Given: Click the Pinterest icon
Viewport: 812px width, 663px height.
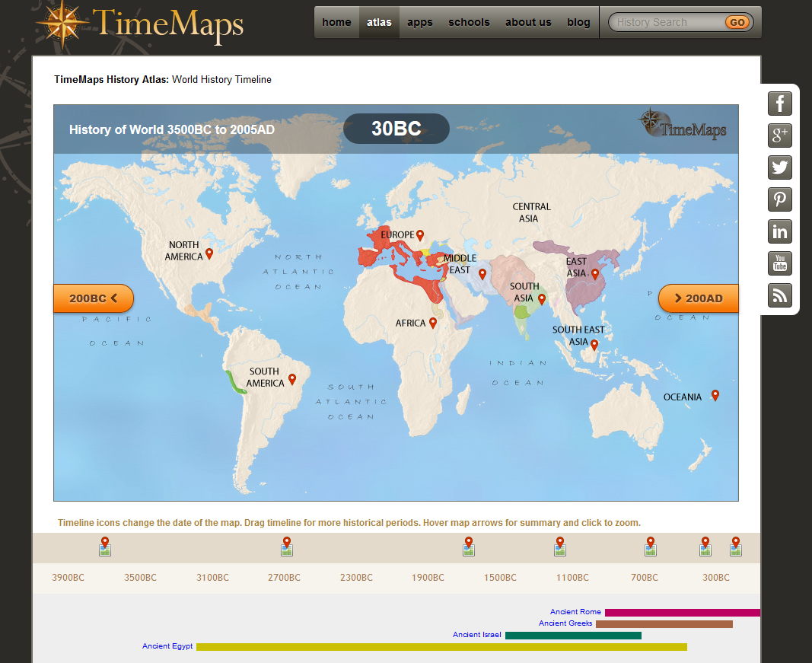Looking at the screenshot, I should [x=779, y=199].
